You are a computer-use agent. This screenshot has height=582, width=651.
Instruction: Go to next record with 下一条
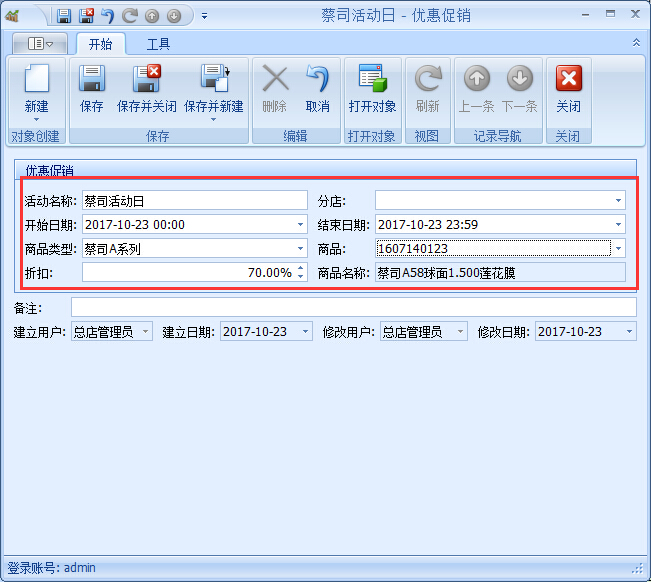click(519, 78)
